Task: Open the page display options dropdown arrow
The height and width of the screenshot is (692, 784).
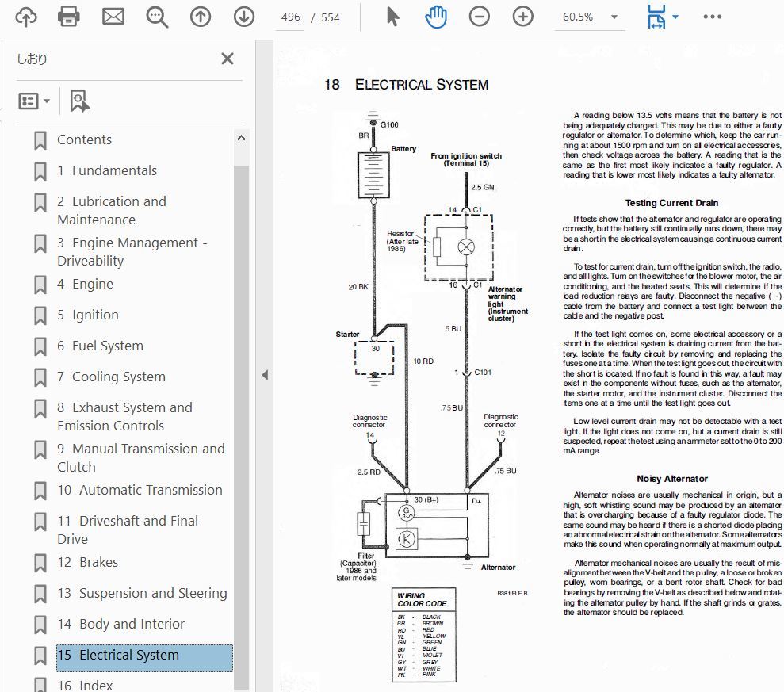Action: (x=675, y=17)
